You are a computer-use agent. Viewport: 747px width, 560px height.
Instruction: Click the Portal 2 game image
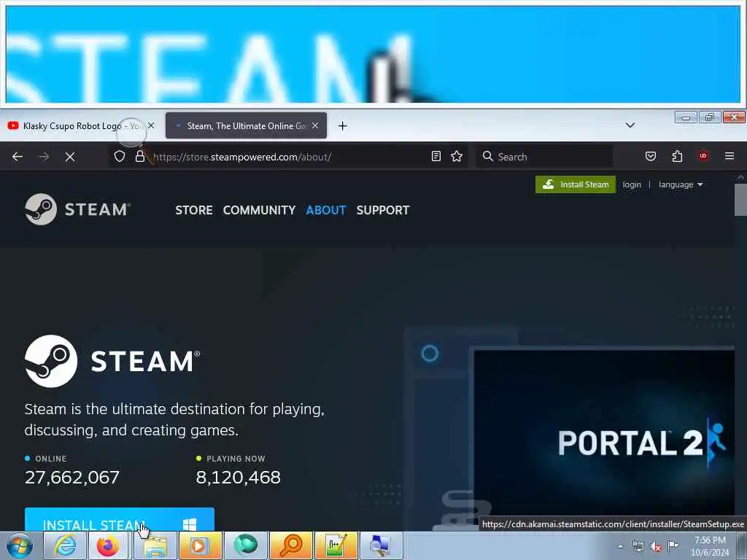pyautogui.click(x=604, y=433)
